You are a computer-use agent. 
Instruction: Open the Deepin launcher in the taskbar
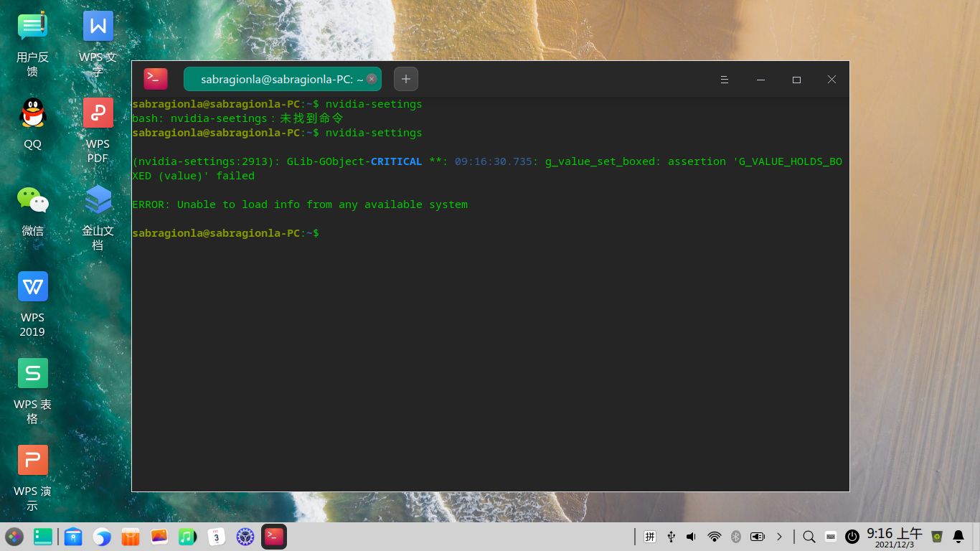pyautogui.click(x=14, y=537)
